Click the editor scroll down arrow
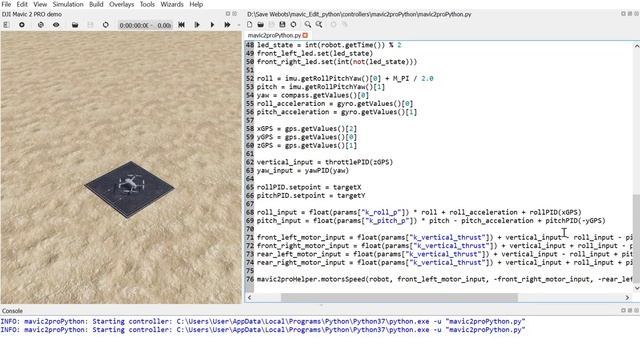Image resolution: width=640 pixels, height=360 pixels. [636, 288]
